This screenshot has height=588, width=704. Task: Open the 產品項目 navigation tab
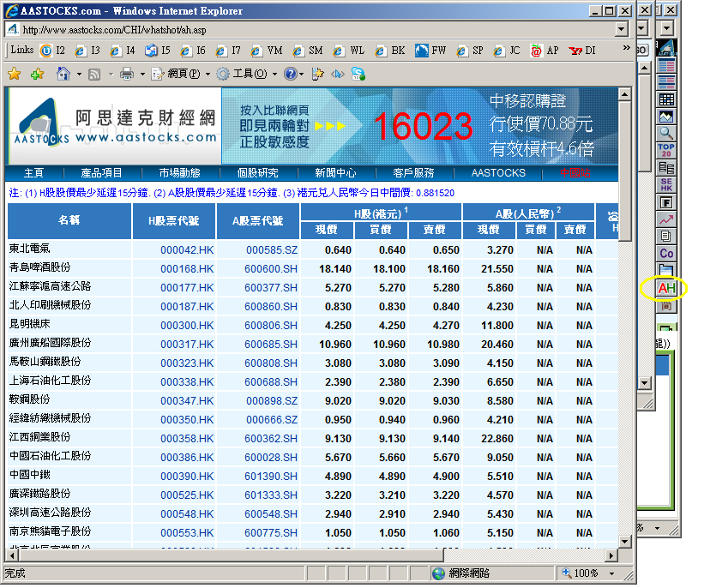[101, 173]
